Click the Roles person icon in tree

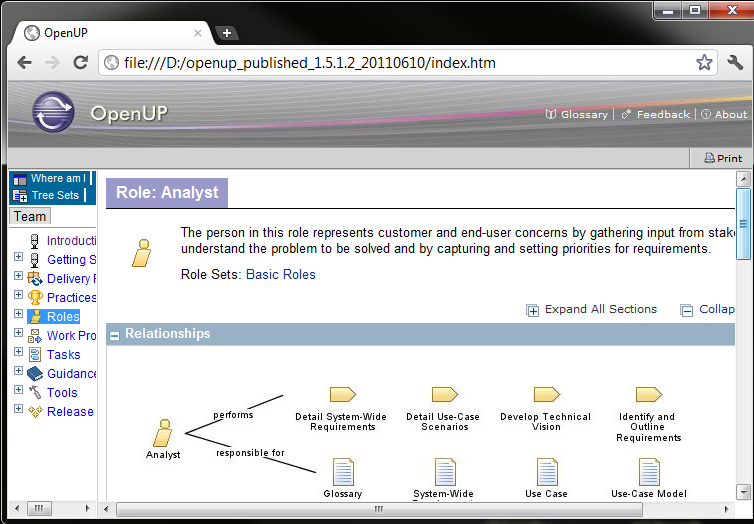tap(36, 317)
